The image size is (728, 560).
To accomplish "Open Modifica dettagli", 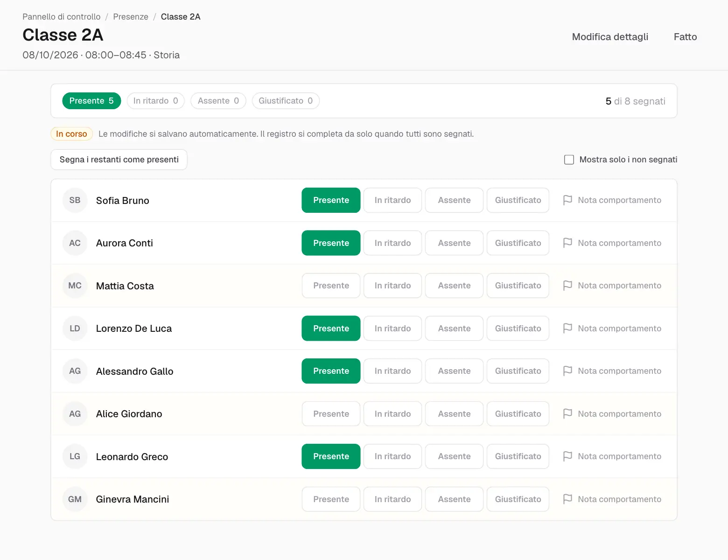I will click(x=610, y=37).
